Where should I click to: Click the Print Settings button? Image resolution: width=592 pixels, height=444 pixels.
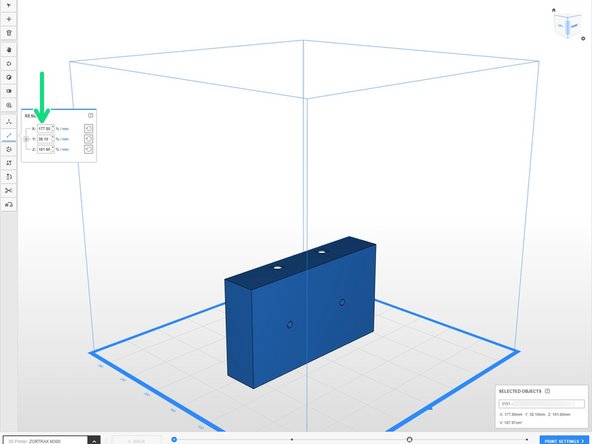click(x=564, y=441)
